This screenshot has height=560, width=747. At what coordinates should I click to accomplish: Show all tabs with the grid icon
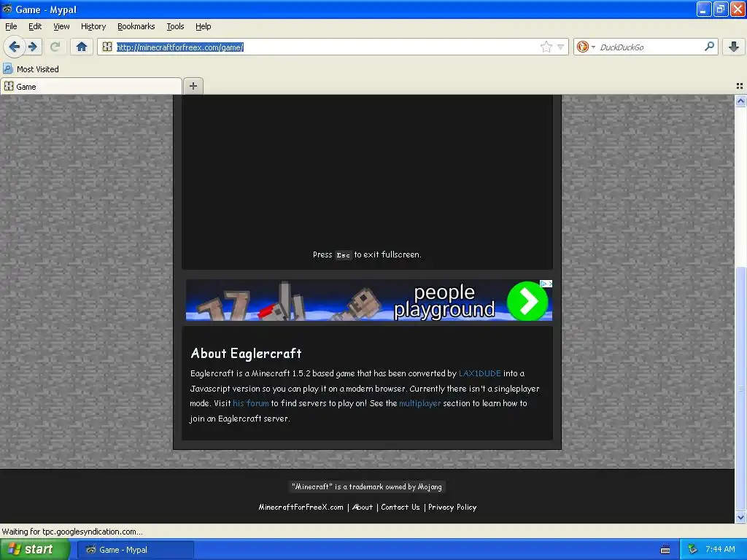click(x=740, y=86)
